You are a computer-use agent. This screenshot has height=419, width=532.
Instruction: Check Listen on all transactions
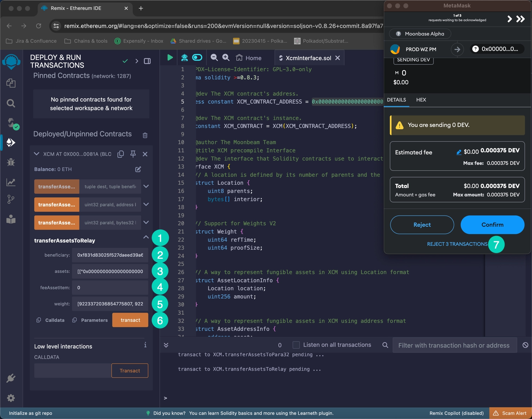[x=296, y=345]
